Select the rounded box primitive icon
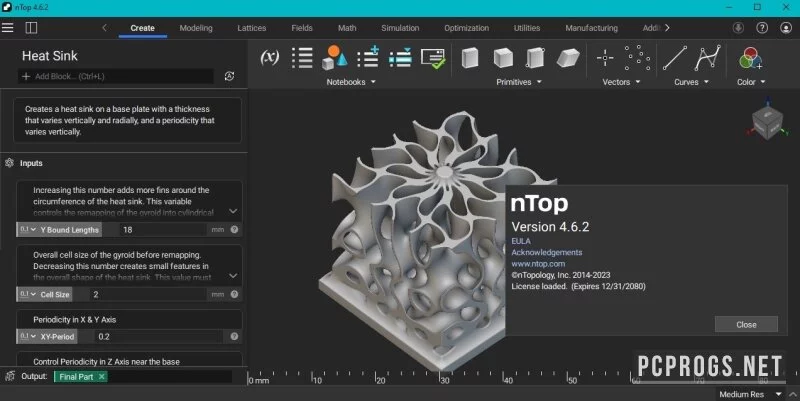 coord(503,58)
